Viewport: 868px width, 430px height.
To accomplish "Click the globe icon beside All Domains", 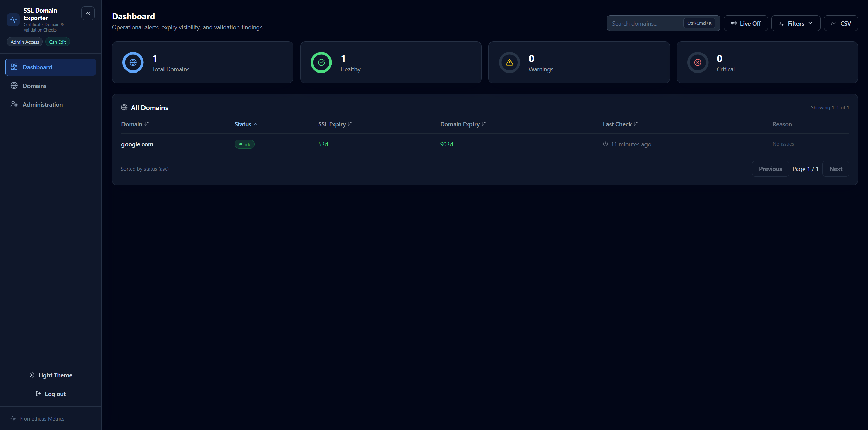I will click(x=124, y=107).
